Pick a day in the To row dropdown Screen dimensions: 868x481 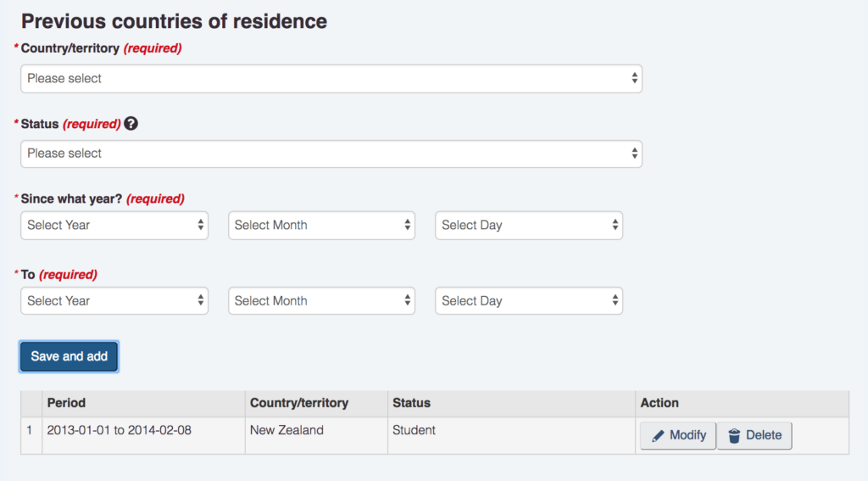(529, 301)
